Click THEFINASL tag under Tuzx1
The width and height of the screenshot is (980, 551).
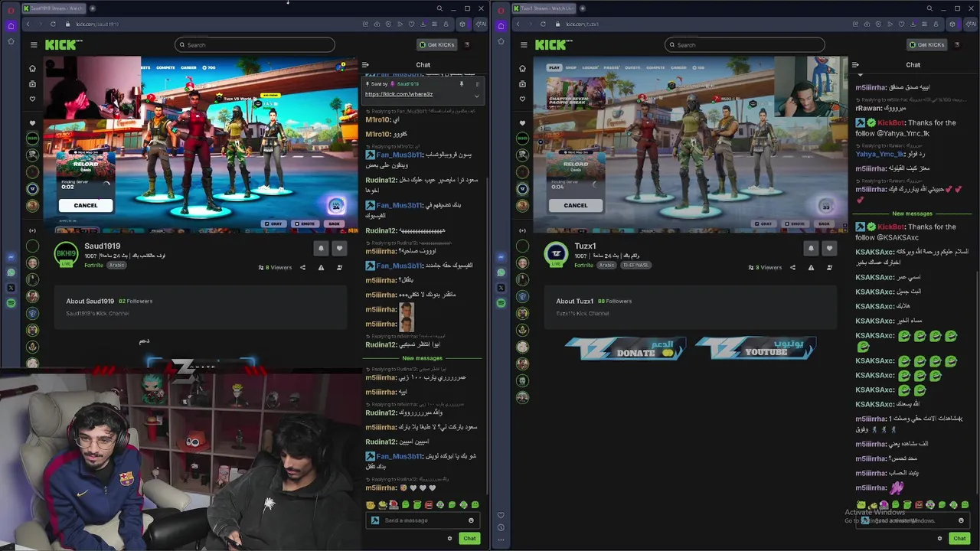click(635, 265)
